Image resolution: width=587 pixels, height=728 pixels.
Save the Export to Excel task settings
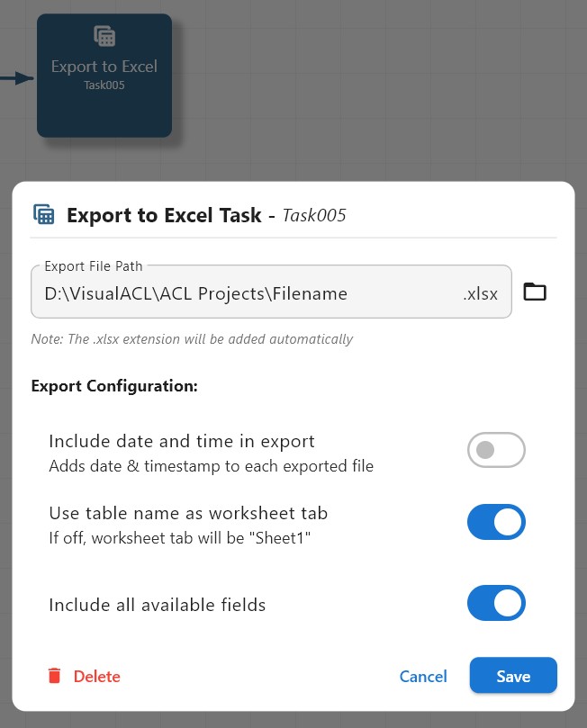(513, 675)
